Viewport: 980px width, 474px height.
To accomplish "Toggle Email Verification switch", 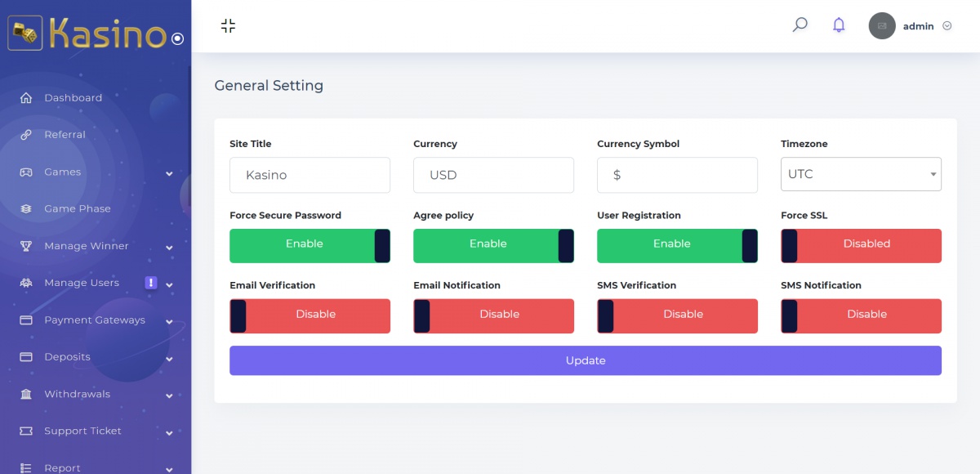I will point(310,316).
